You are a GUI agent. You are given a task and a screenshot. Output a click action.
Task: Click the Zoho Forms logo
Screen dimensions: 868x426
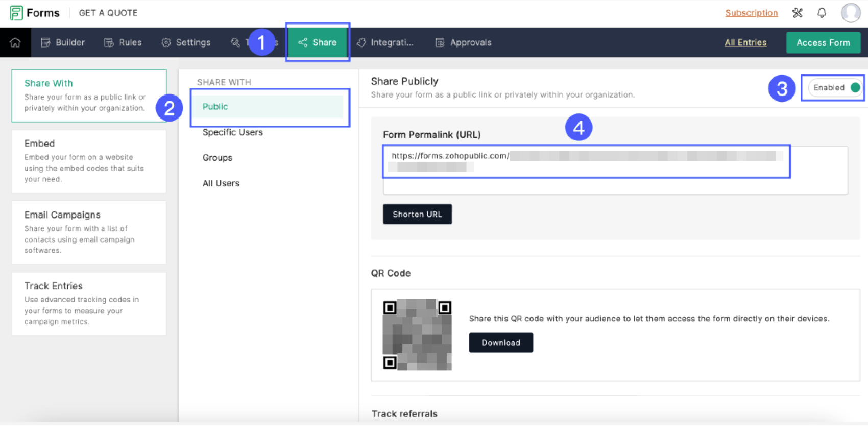35,13
